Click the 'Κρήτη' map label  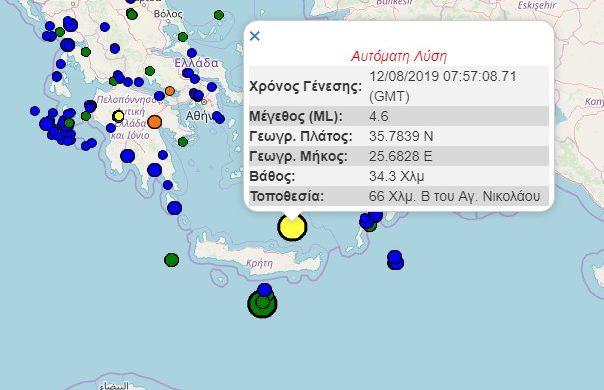tap(259, 263)
